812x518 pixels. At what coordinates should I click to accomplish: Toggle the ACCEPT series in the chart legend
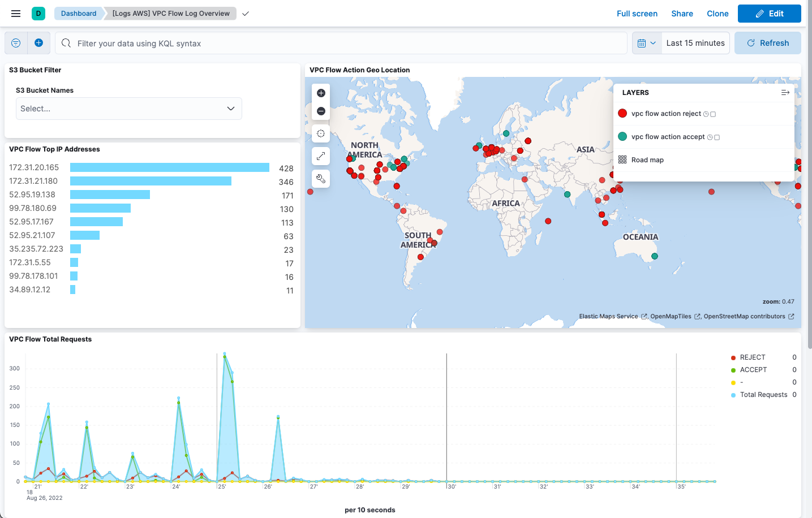click(753, 369)
